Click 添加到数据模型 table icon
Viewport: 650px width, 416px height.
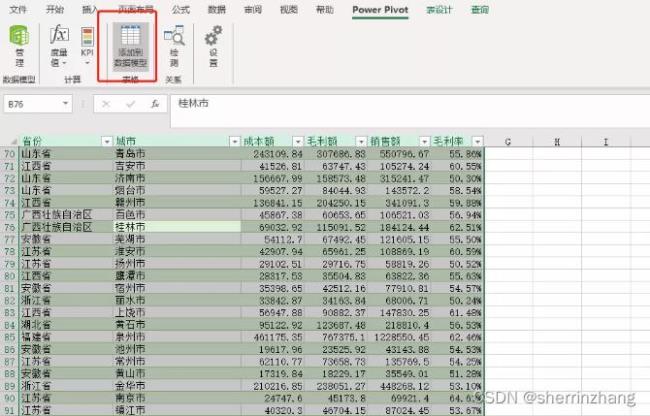click(131, 46)
